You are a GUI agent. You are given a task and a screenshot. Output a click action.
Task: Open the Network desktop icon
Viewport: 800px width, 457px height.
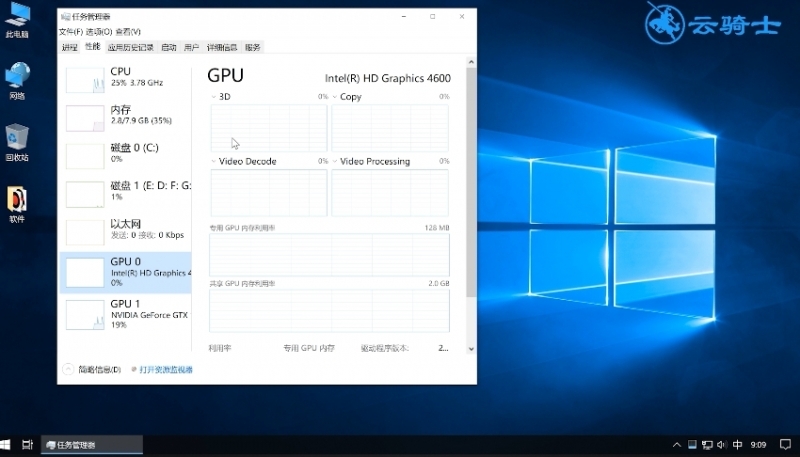pos(17,81)
